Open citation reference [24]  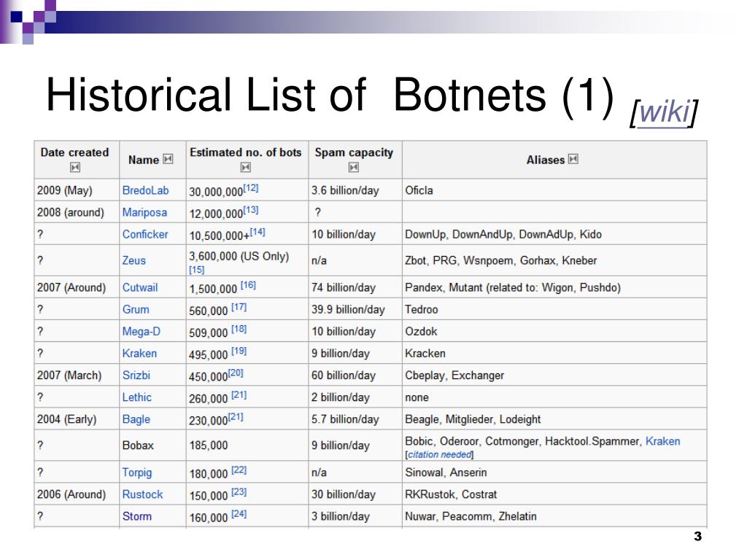(x=239, y=514)
